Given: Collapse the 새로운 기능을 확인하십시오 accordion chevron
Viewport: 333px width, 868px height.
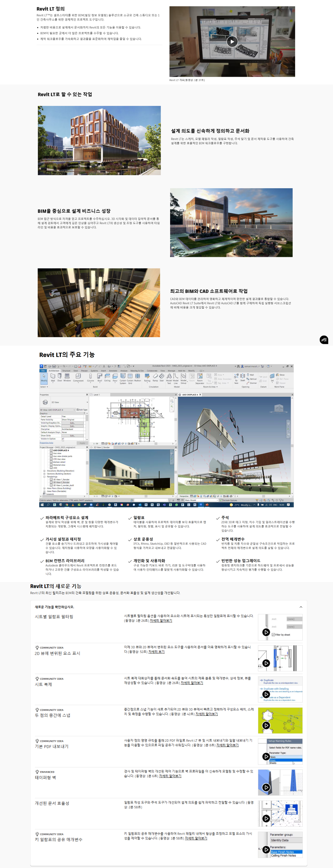Looking at the screenshot, I should click(x=301, y=607).
